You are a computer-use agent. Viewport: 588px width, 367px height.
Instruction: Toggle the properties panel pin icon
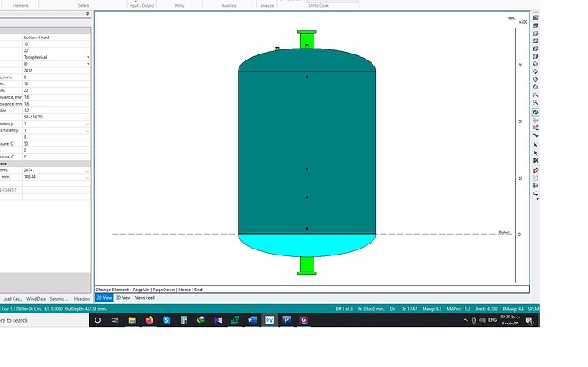pyautogui.click(x=88, y=14)
